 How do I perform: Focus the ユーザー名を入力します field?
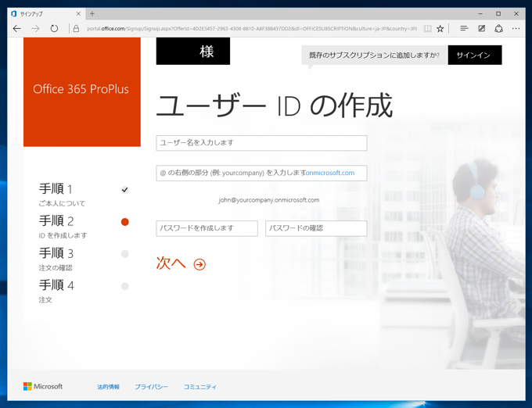tap(261, 143)
